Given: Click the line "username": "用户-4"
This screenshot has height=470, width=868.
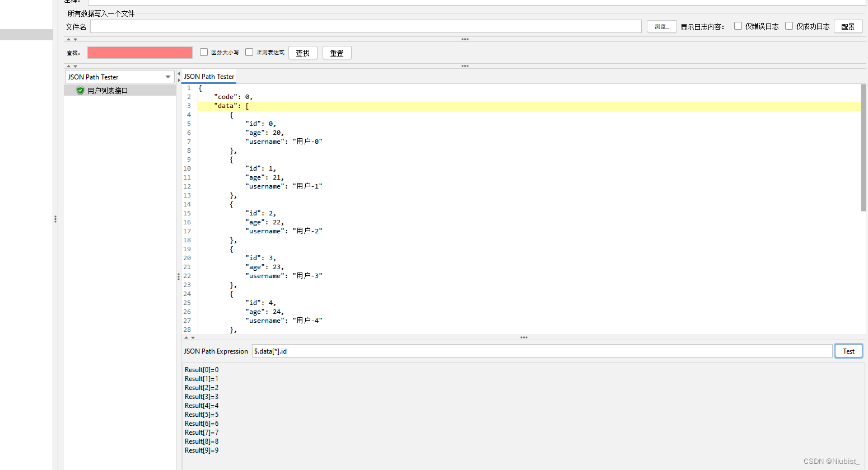Looking at the screenshot, I should pyautogui.click(x=284, y=321).
